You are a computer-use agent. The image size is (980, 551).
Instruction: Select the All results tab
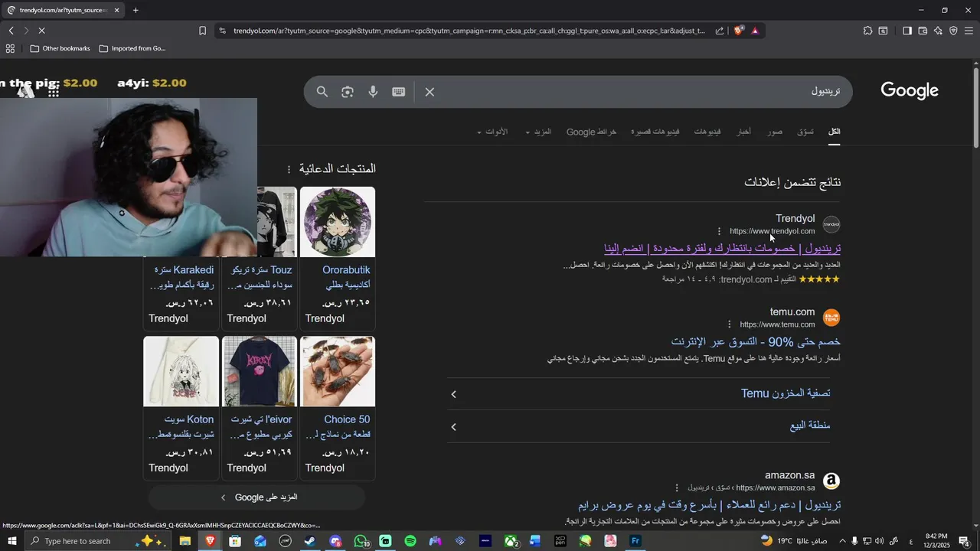pyautogui.click(x=835, y=132)
